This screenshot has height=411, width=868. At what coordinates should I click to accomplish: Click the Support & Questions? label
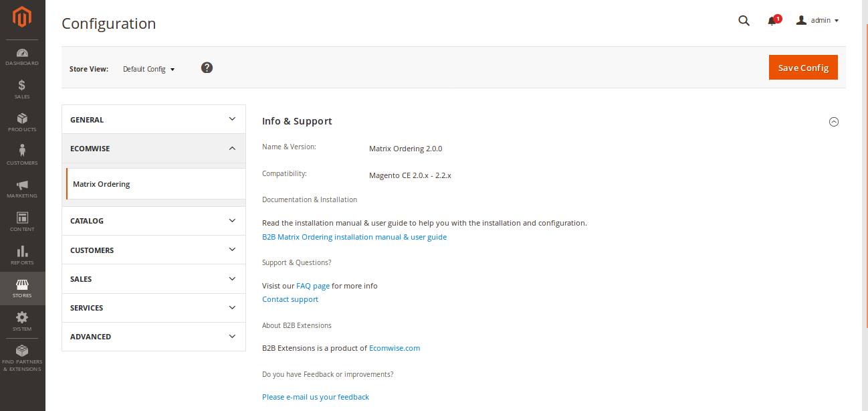[x=297, y=262]
